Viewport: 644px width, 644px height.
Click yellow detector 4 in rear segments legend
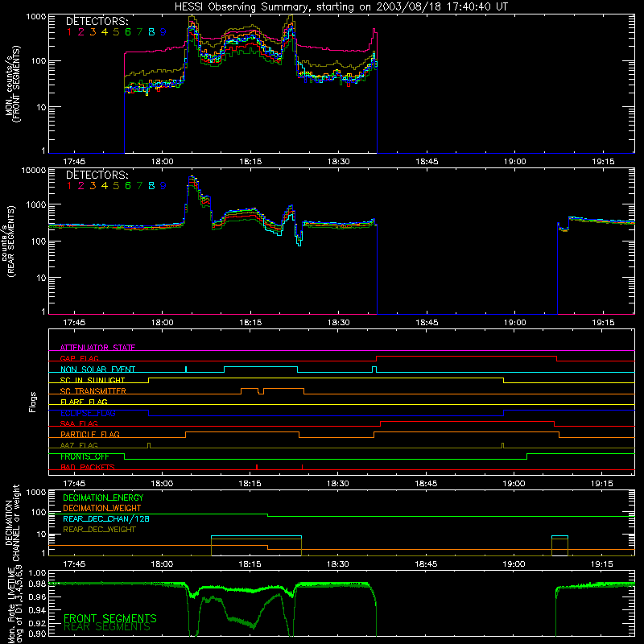(x=105, y=186)
